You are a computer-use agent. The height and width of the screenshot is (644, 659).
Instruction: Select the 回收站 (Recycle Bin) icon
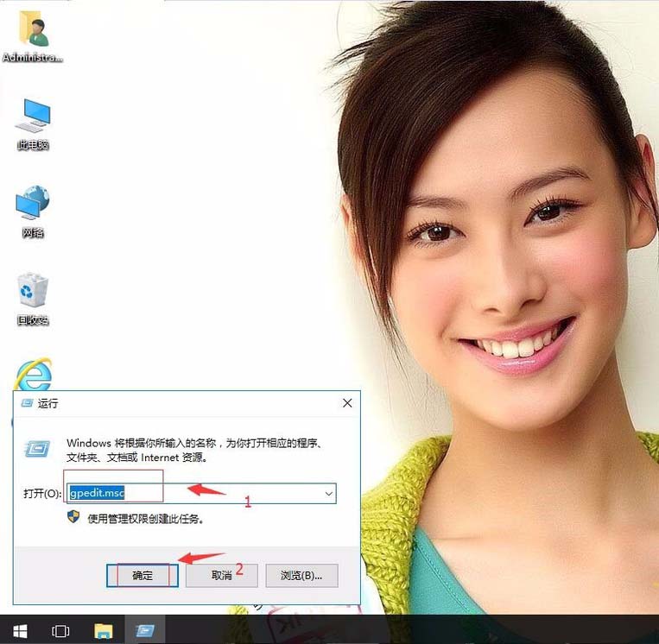point(33,299)
